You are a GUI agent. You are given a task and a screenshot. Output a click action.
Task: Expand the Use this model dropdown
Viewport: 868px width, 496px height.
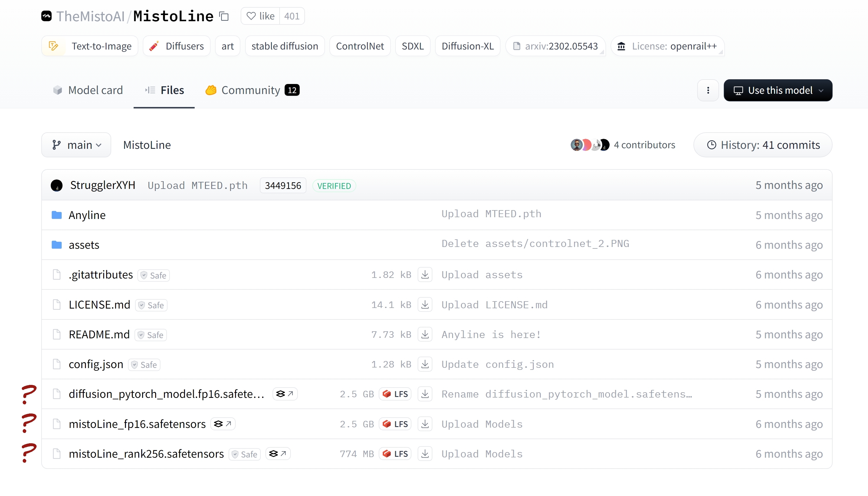pyautogui.click(x=778, y=90)
